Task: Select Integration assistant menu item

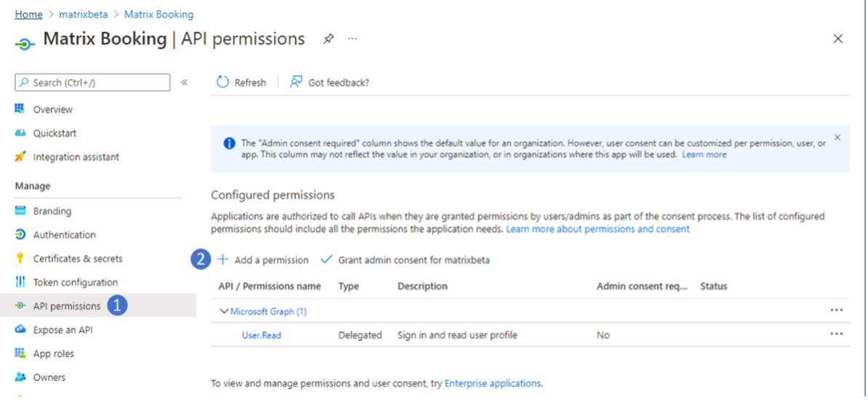Action: coord(76,157)
